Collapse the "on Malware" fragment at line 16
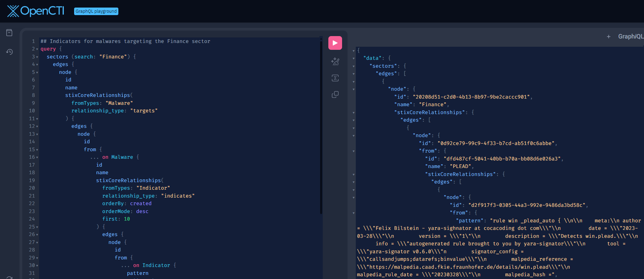 point(37,157)
